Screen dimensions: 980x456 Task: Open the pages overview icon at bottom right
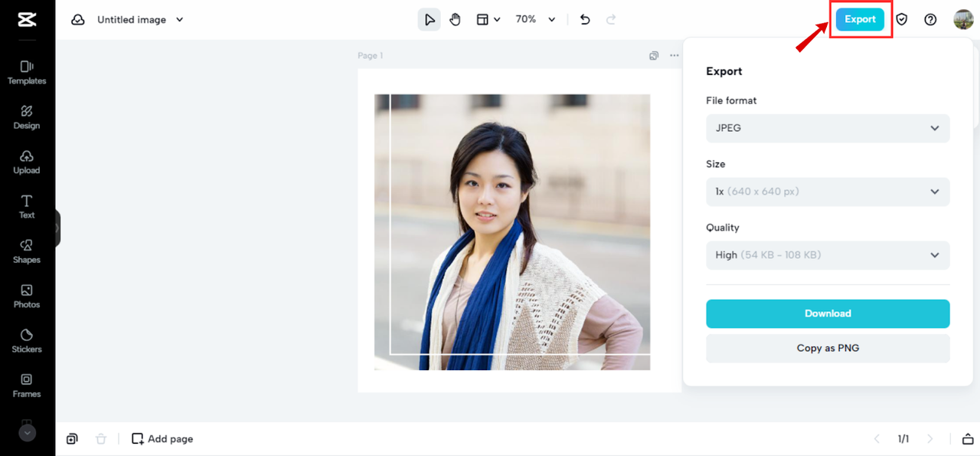tap(968, 439)
